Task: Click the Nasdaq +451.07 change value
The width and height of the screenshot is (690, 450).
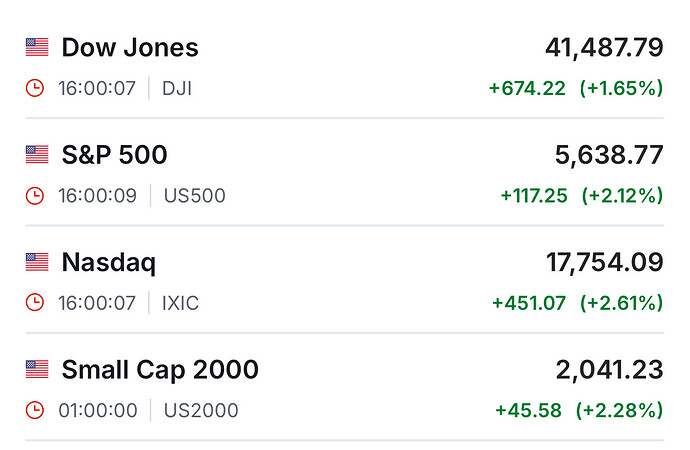Action: (526, 303)
